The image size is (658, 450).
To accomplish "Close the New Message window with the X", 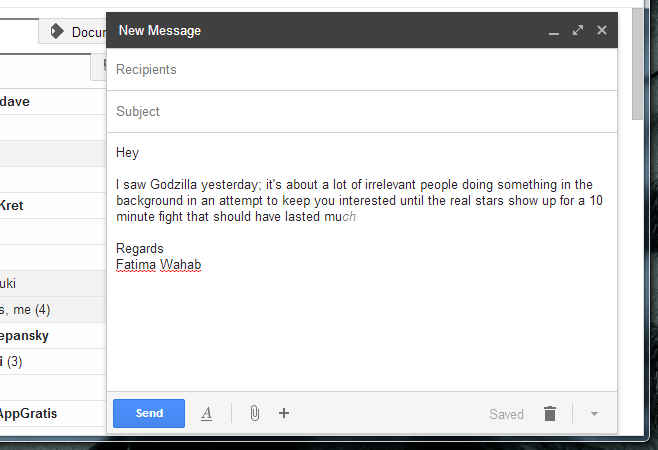I will (602, 30).
